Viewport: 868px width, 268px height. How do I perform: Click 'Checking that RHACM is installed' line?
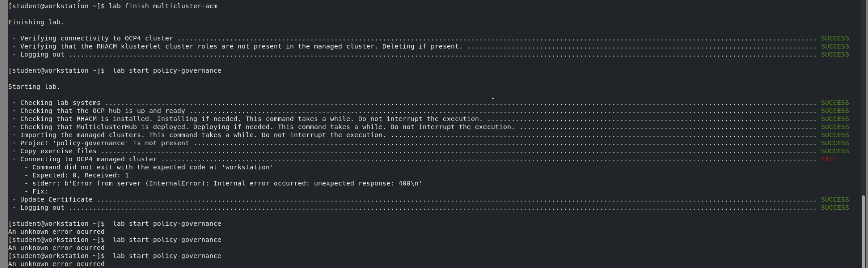pyautogui.click(x=251, y=119)
